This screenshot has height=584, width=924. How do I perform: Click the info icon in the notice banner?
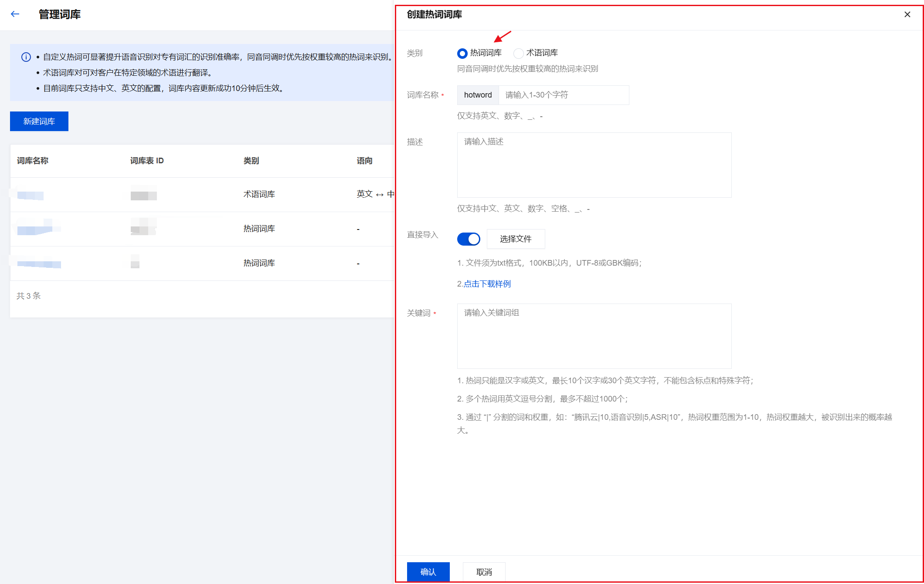tap(26, 57)
